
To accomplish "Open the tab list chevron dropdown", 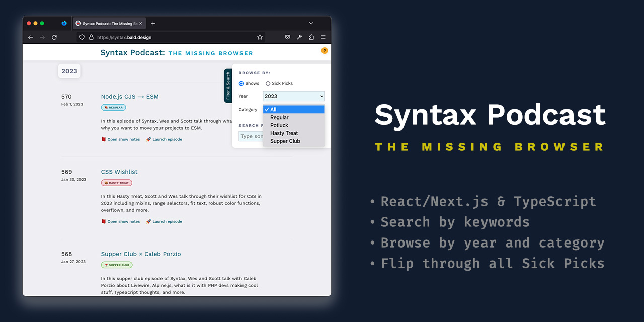I will [311, 23].
